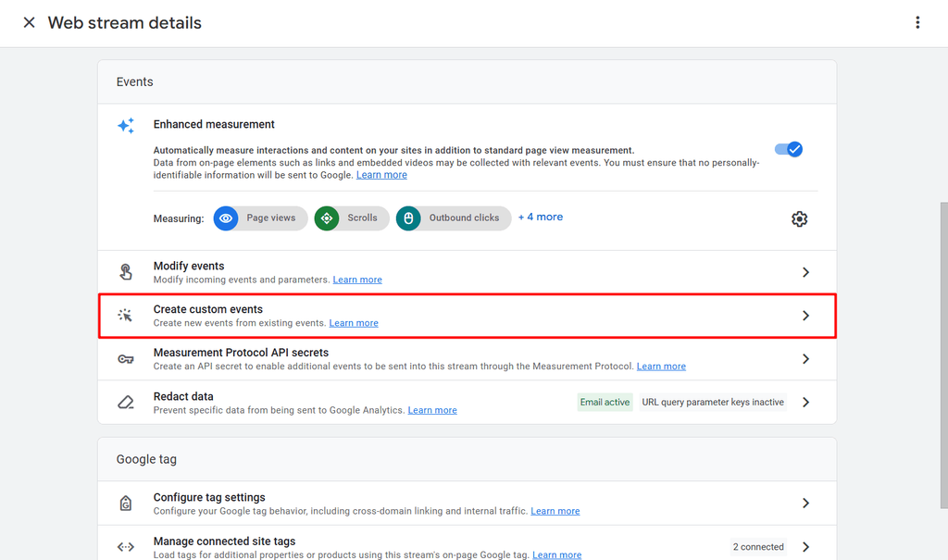The image size is (948, 560).
Task: Open Learn more link under Enhanced measurement
Action: (x=381, y=175)
